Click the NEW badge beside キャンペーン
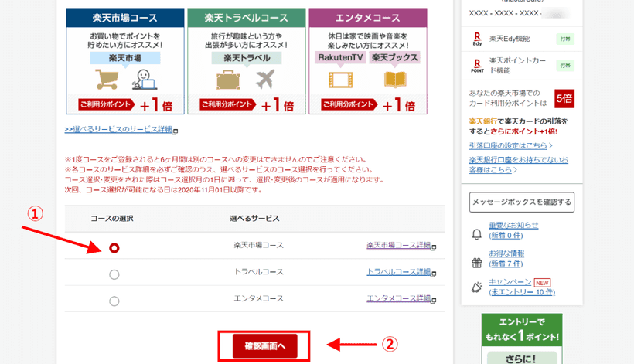The height and width of the screenshot is (364, 634). [x=542, y=283]
